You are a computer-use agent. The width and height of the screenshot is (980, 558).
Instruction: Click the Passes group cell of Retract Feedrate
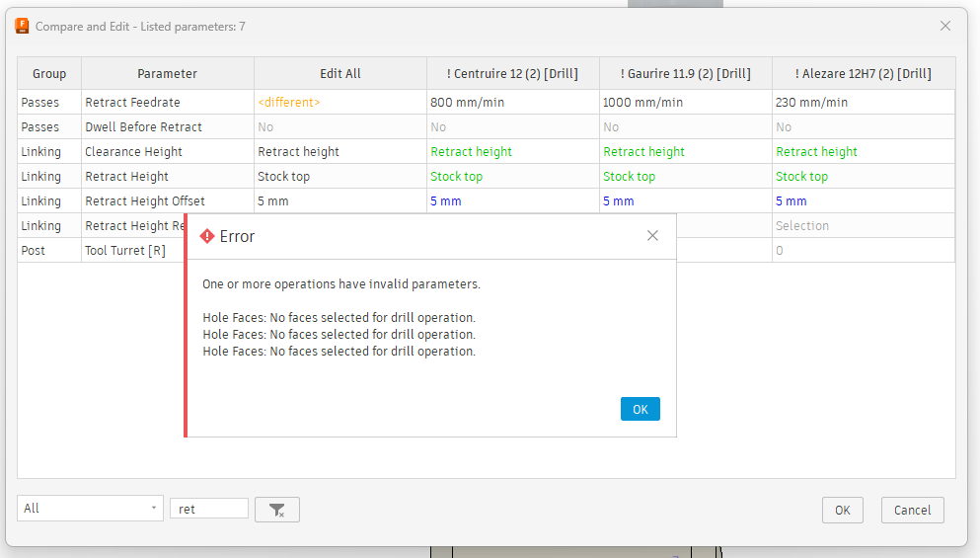[49, 102]
